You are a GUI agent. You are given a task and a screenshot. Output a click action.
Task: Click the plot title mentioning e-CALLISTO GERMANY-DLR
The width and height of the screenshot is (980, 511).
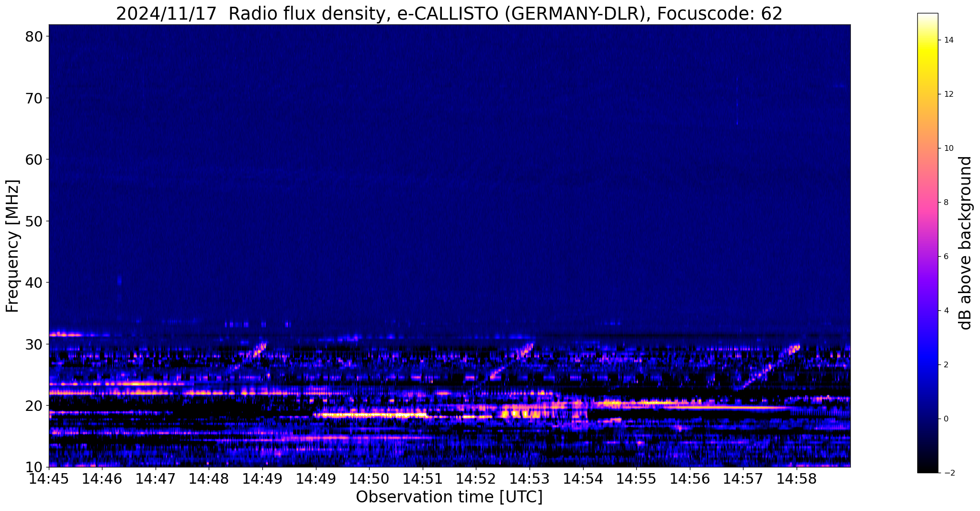point(449,13)
